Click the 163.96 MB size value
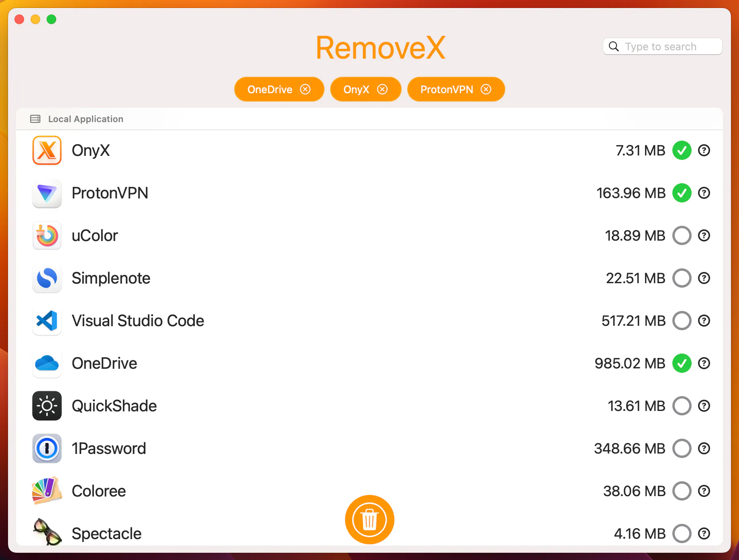Viewport: 739px width, 560px height. 631,193
